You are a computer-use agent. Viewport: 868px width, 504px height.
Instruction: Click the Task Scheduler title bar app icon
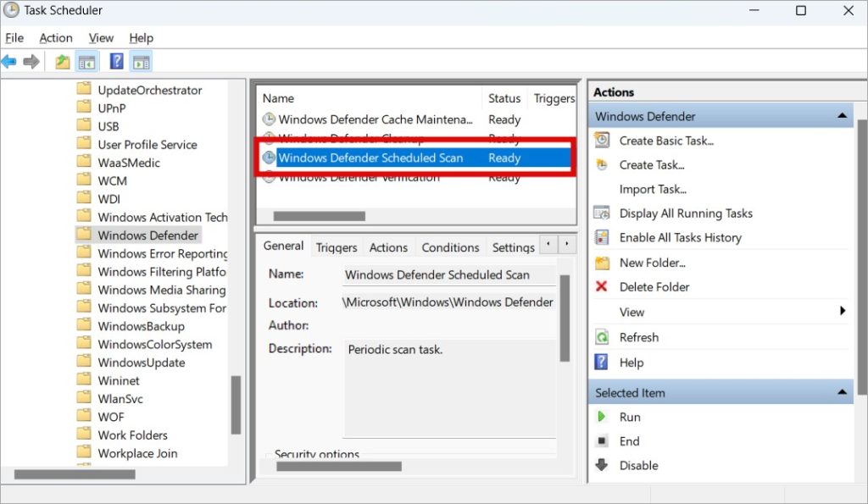click(12, 10)
